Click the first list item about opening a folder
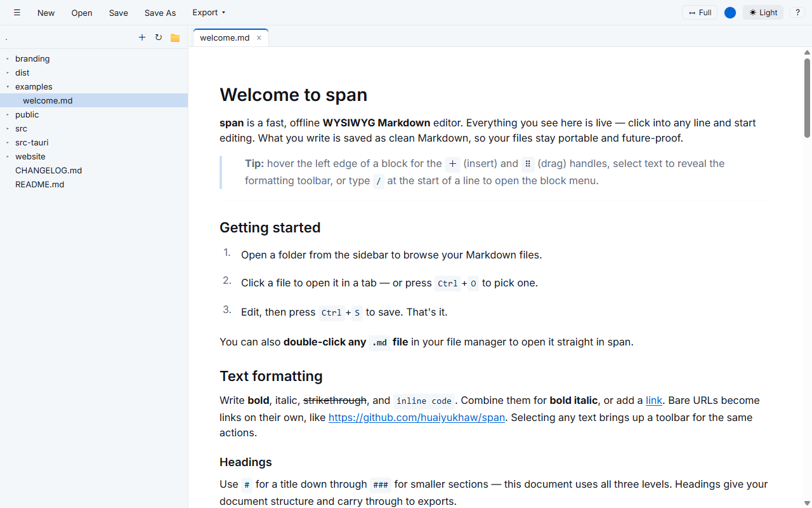This screenshot has height=508, width=812. pos(391,255)
